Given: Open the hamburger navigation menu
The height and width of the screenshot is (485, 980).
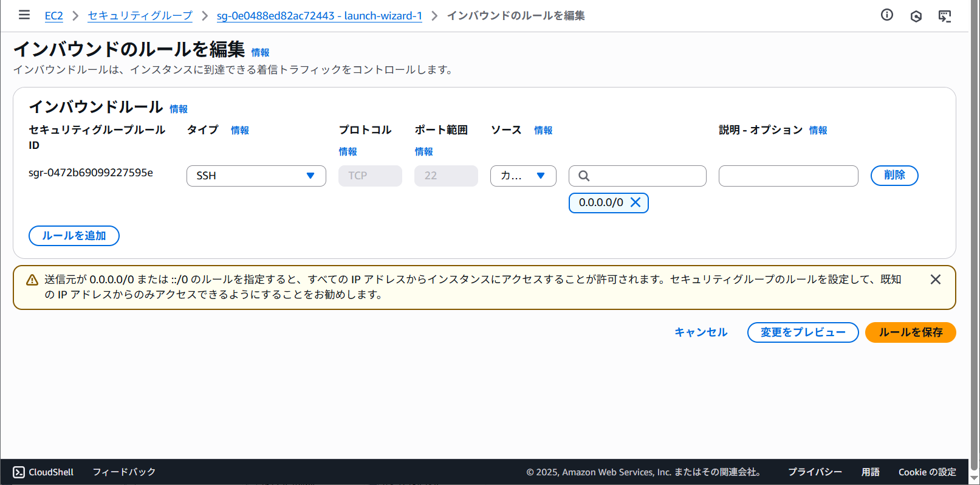Looking at the screenshot, I should (24, 15).
